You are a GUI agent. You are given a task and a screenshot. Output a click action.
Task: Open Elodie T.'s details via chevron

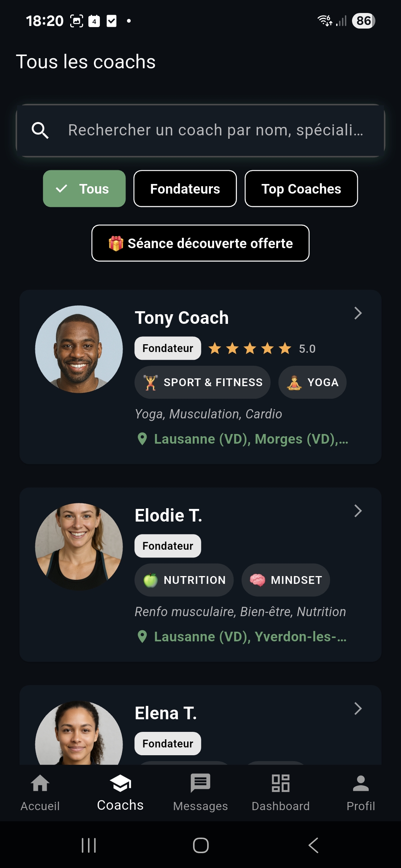point(358,511)
